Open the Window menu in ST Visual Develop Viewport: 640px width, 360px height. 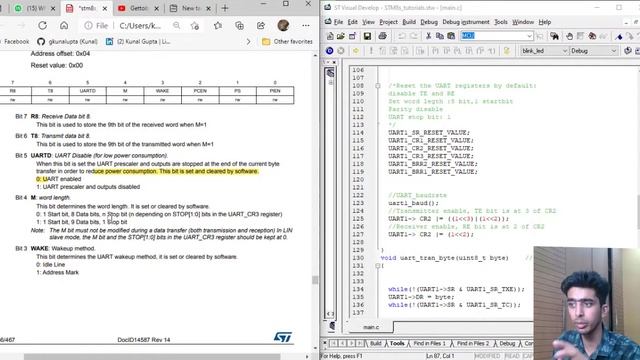pos(523,22)
